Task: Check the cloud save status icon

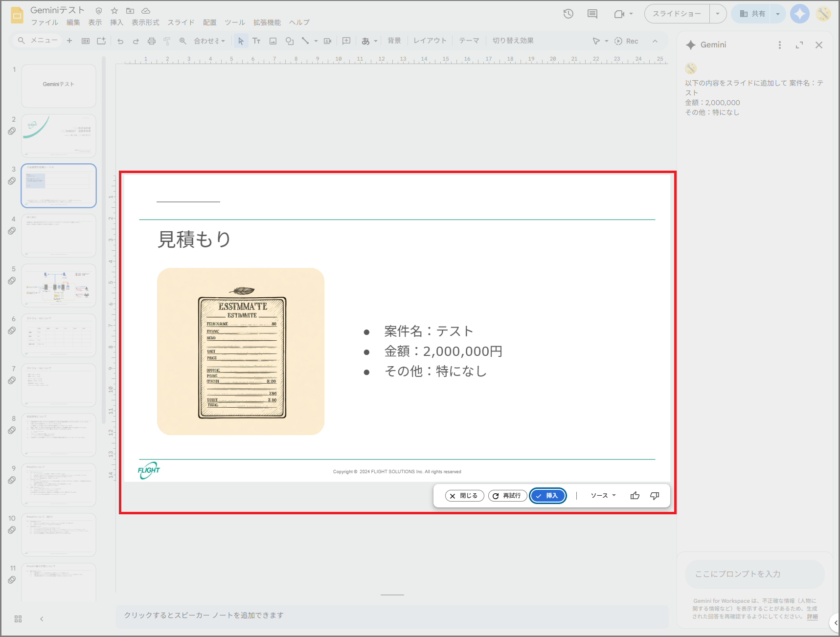Action: tap(146, 11)
